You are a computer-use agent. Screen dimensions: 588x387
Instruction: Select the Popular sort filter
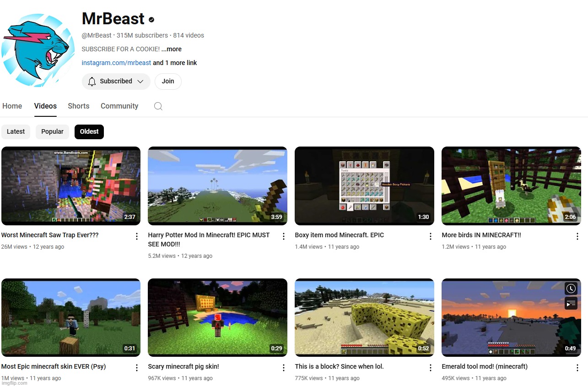click(52, 131)
